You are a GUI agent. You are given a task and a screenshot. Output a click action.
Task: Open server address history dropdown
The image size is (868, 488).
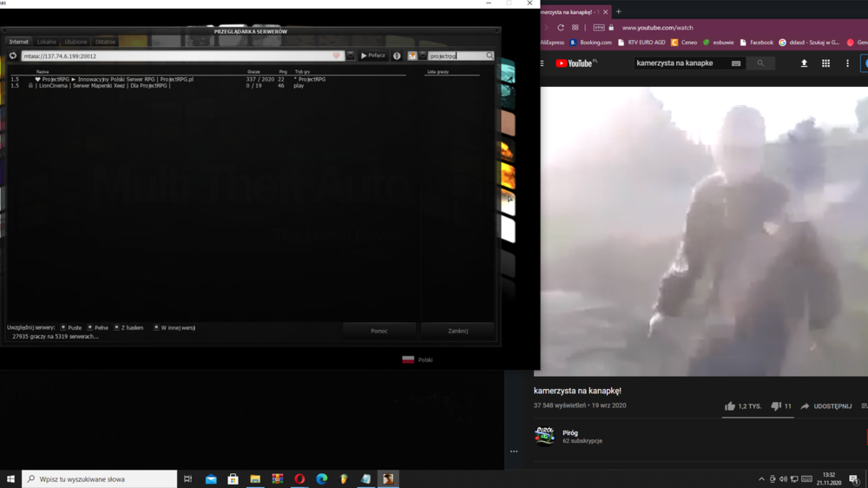(x=351, y=56)
